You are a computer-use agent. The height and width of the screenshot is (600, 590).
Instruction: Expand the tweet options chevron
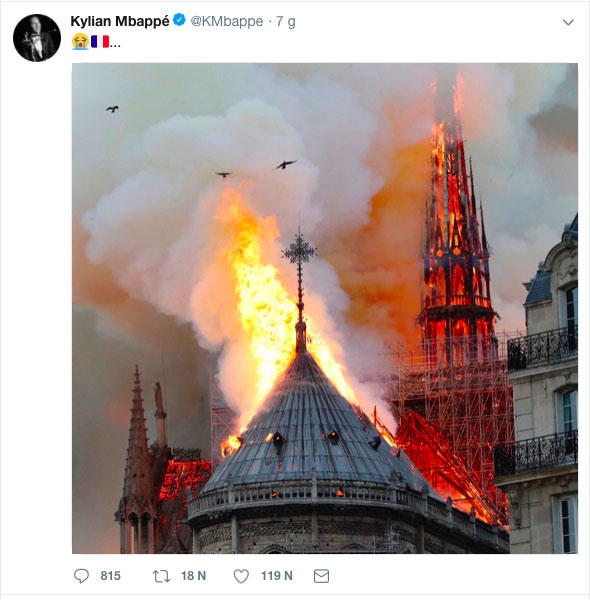point(568,22)
